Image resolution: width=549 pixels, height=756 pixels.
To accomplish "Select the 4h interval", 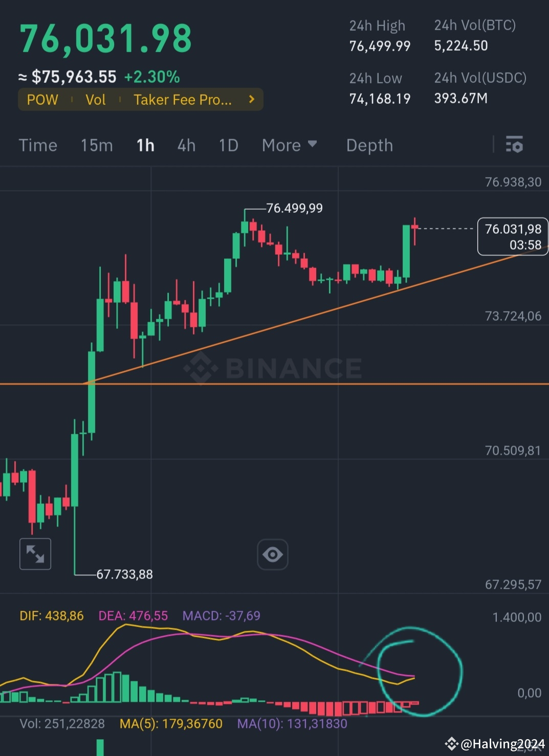I will point(186,145).
